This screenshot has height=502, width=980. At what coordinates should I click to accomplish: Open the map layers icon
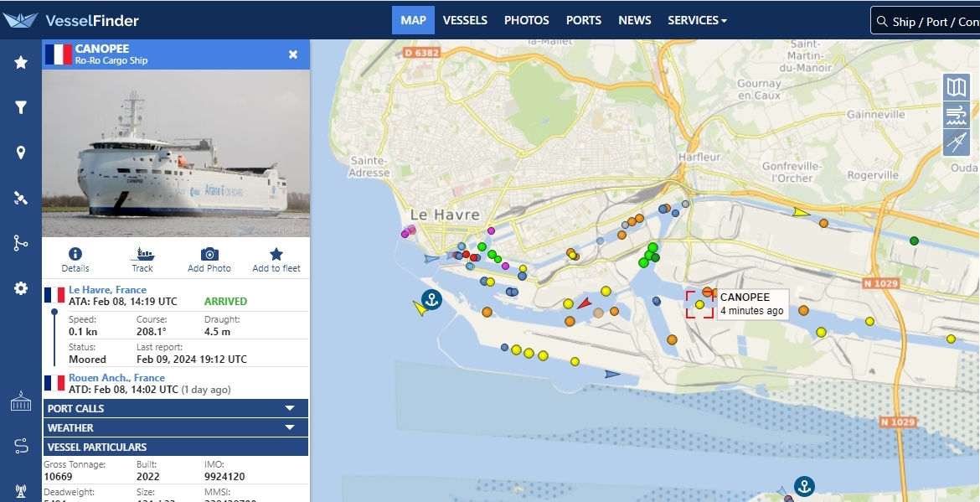click(957, 87)
